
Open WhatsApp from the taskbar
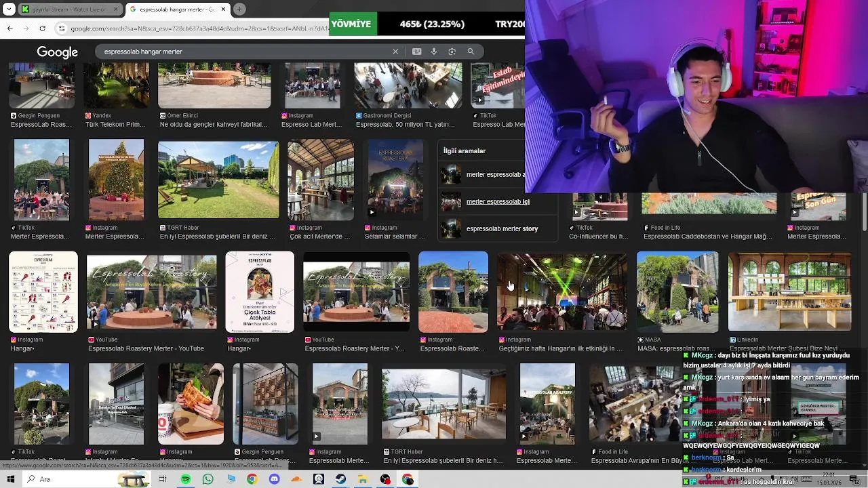208,479
